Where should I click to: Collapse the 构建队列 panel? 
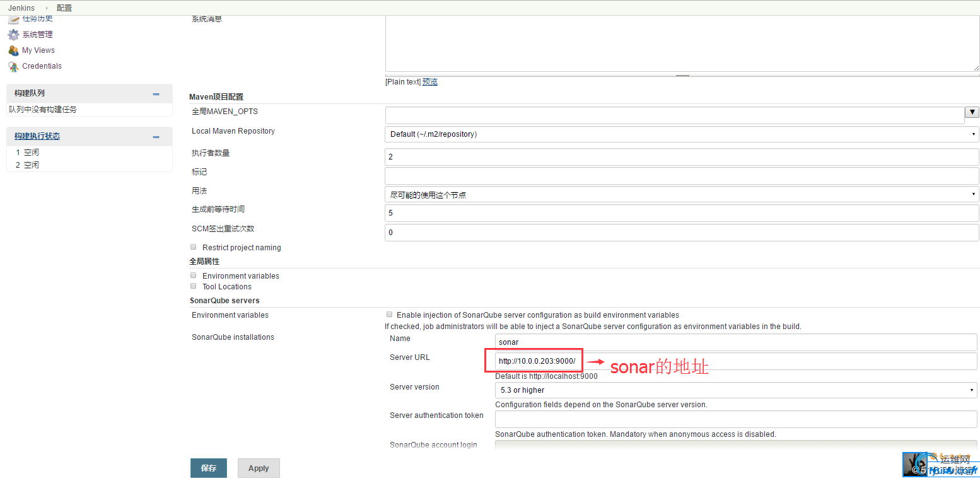pos(156,94)
